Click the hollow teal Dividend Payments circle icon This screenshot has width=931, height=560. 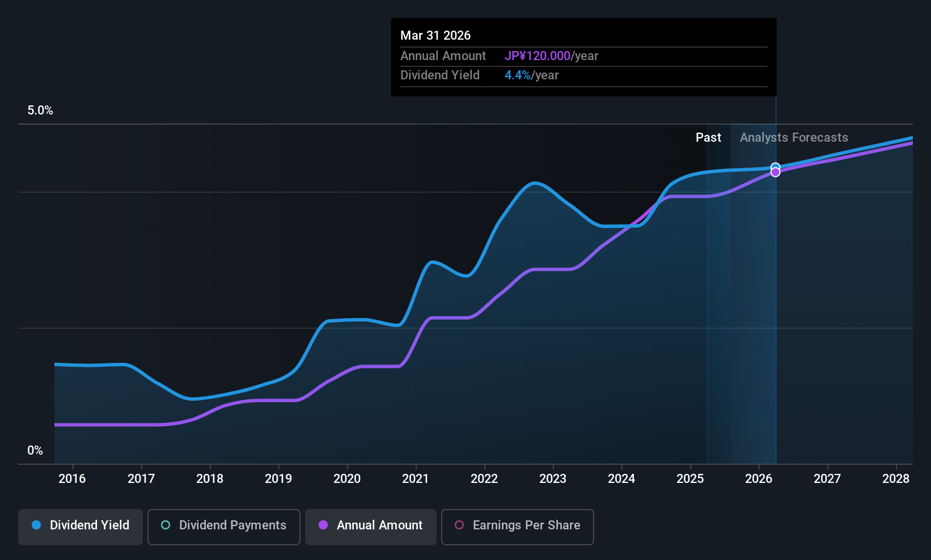[x=165, y=525]
